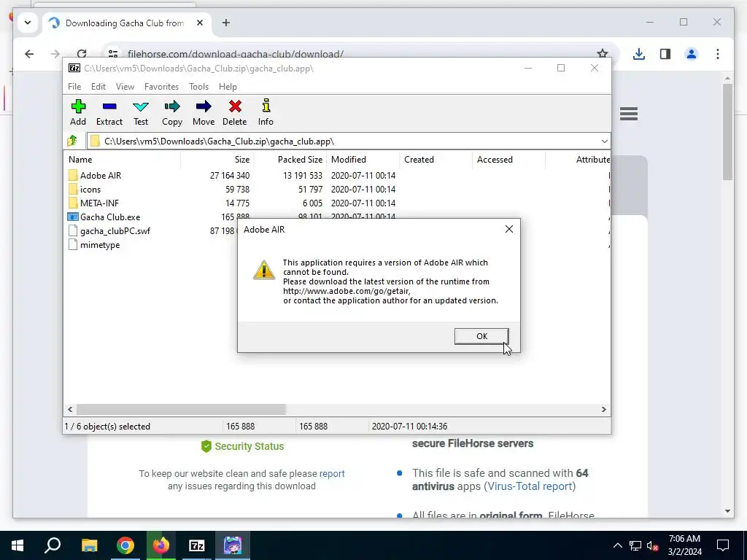This screenshot has height=560, width=747.
Task: Open the Help menu
Action: 228,87
